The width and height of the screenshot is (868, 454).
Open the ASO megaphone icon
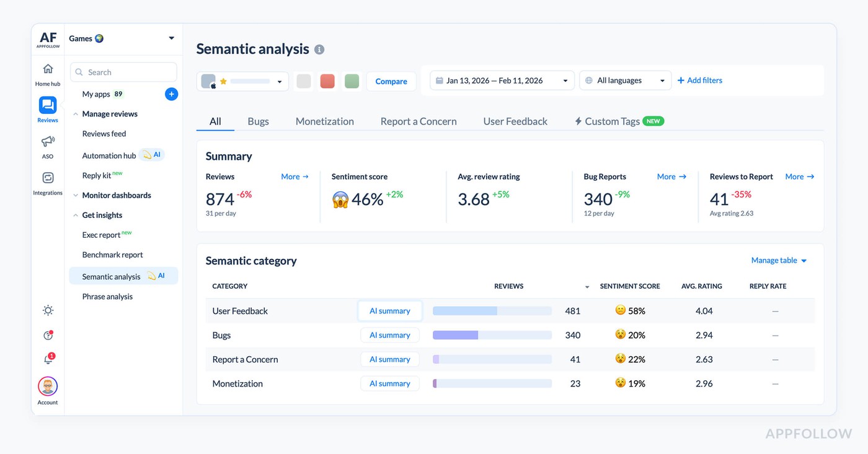point(48,142)
